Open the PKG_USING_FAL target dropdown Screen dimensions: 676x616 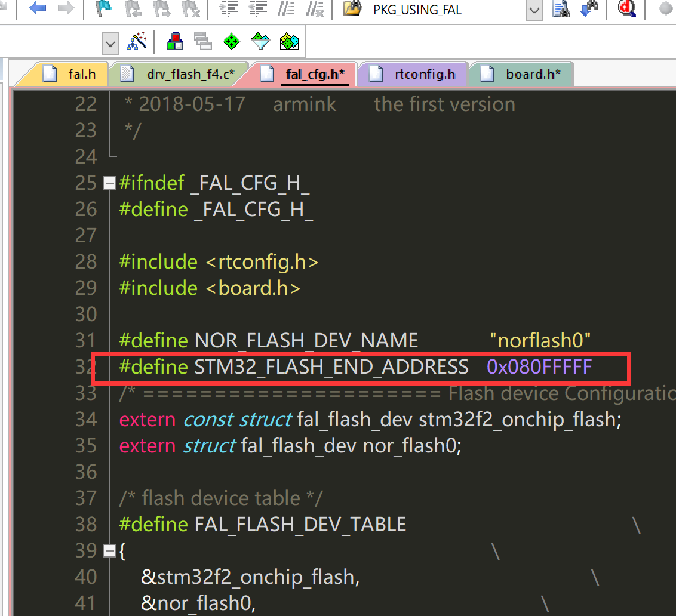pos(418,10)
